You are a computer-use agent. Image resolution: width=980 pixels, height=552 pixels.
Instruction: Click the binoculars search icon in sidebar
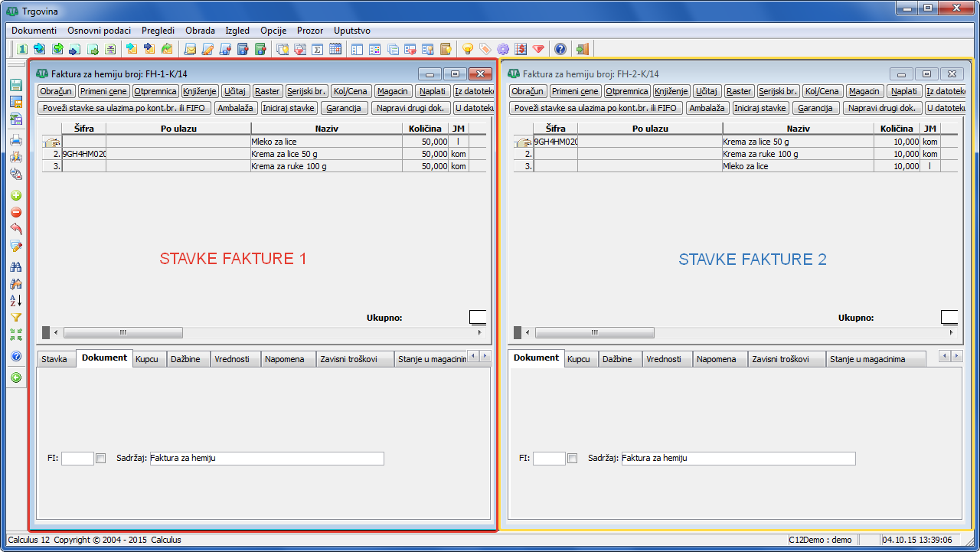pos(16,266)
